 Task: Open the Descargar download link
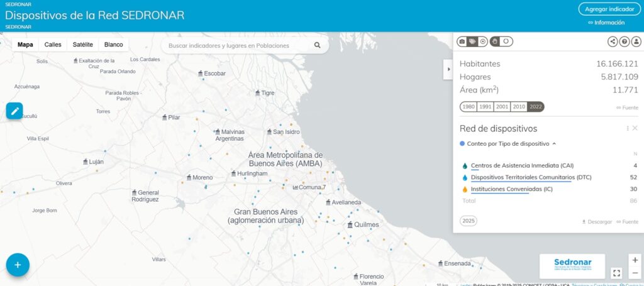click(596, 222)
